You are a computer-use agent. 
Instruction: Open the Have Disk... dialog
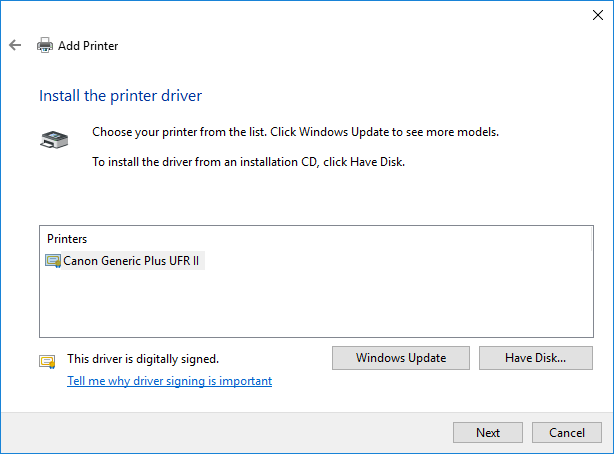coord(535,358)
